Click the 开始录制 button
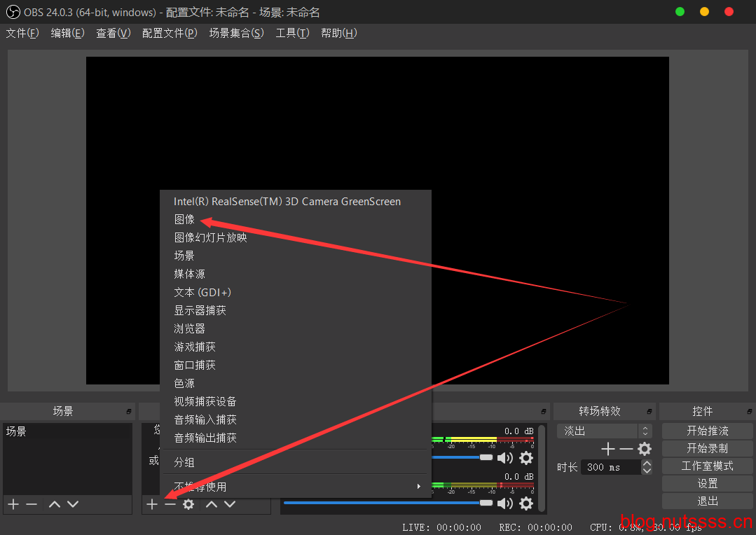The image size is (756, 535). click(x=707, y=448)
